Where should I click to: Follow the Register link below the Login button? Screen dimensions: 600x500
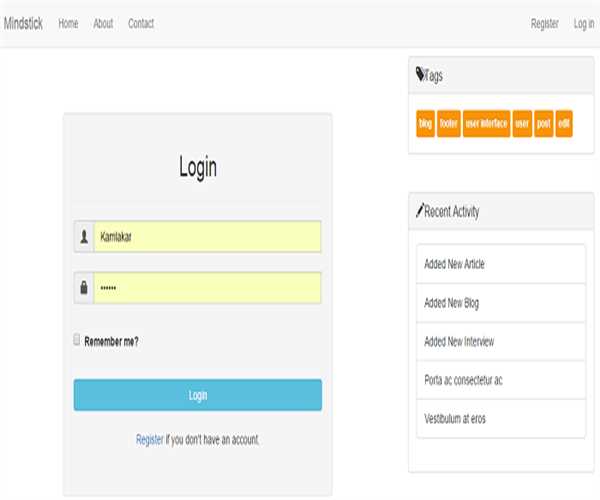[149, 439]
